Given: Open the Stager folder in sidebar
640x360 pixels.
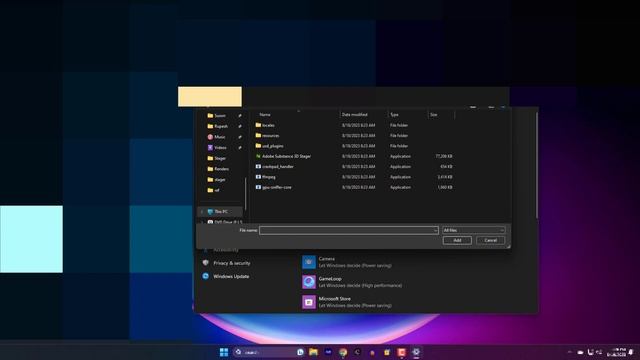Looking at the screenshot, I should pos(220,158).
